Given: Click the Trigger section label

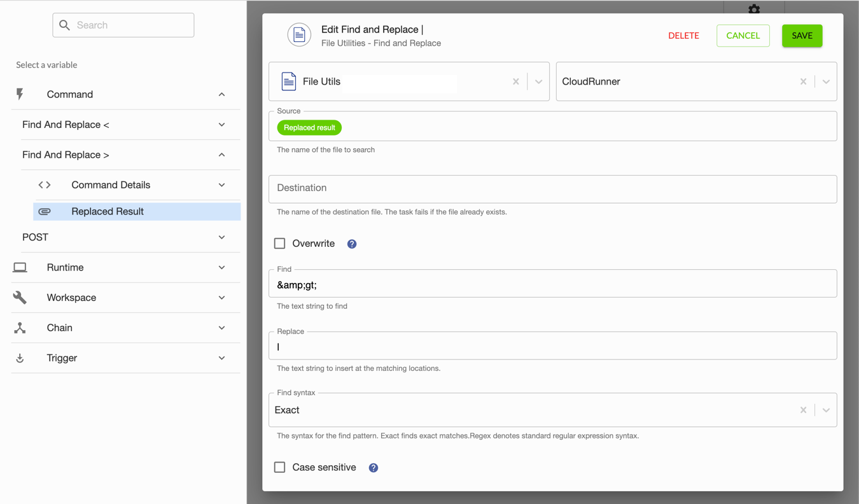Looking at the screenshot, I should click(x=62, y=358).
